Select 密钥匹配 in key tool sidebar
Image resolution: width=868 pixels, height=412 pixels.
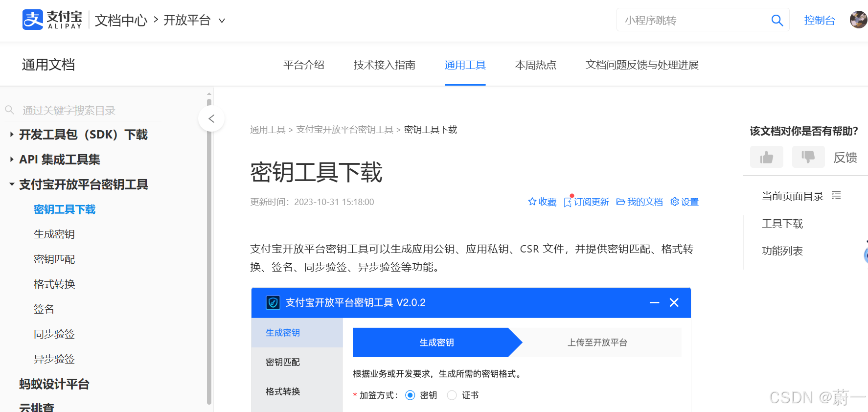tap(297, 362)
